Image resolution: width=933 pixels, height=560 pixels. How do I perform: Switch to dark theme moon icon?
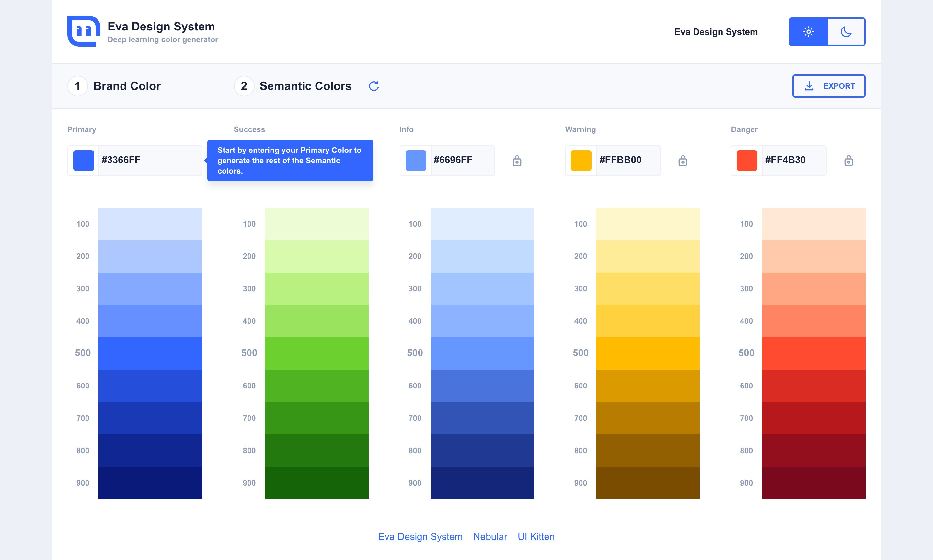point(846,32)
